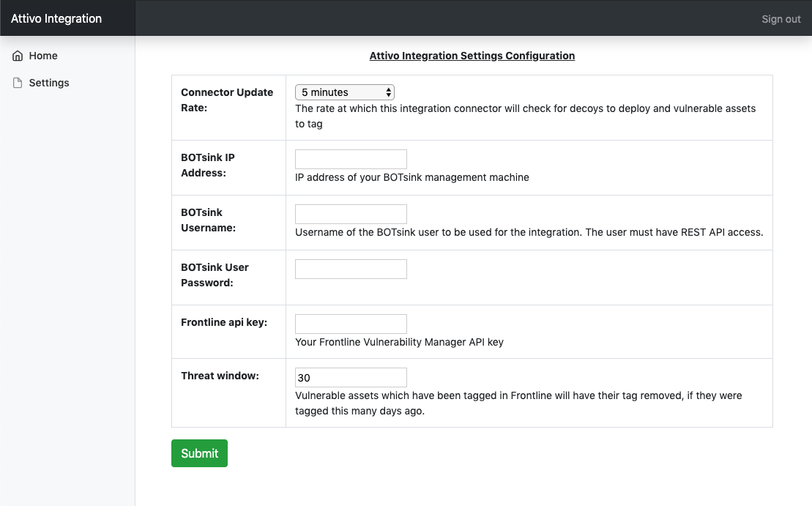Focus the BOTsink IP Address field
The height and width of the screenshot is (506, 812).
(x=351, y=159)
